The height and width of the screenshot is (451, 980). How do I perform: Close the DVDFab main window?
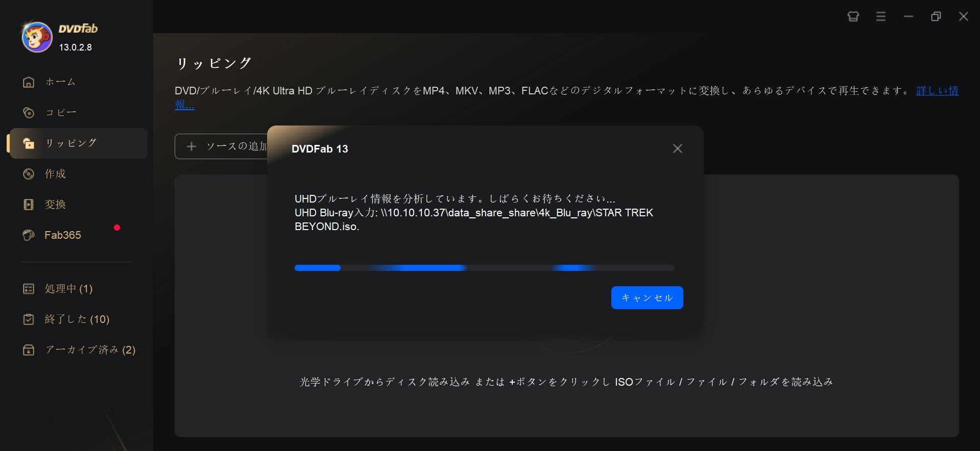[x=964, y=16]
